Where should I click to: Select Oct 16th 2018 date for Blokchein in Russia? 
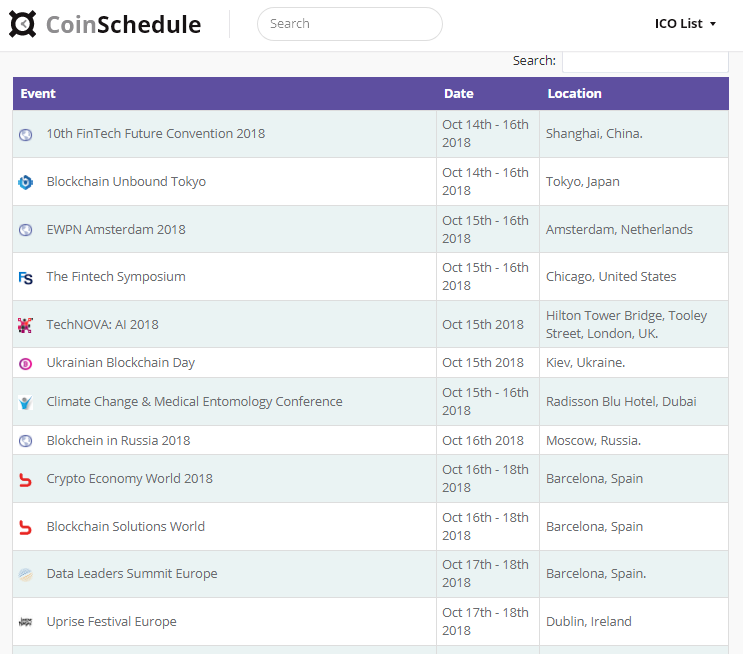click(x=488, y=440)
